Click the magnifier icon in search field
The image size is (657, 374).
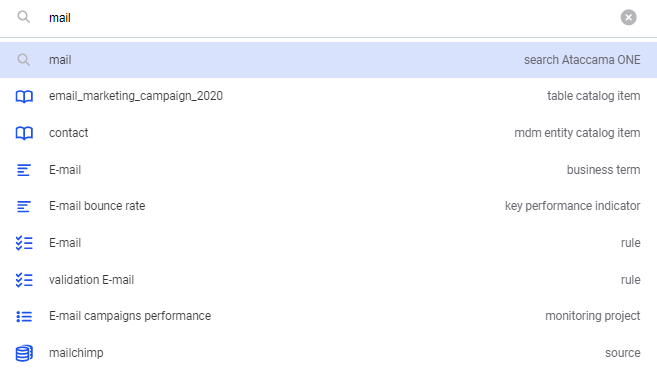click(x=23, y=17)
